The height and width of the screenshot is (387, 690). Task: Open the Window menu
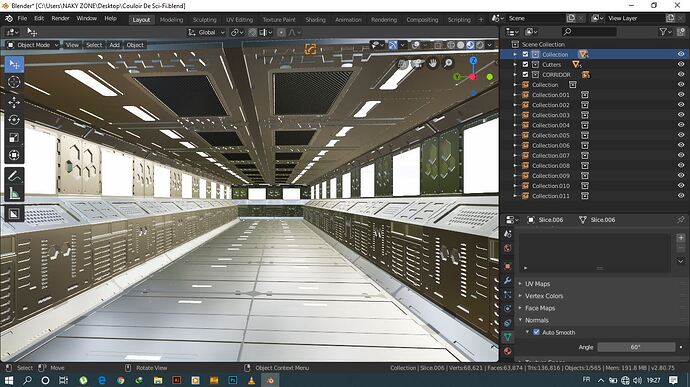click(87, 18)
